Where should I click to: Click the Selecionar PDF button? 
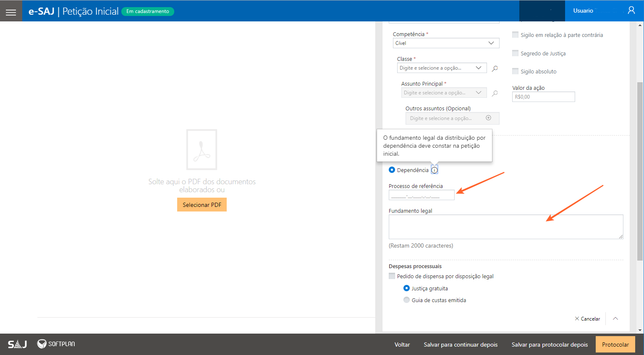pos(202,205)
